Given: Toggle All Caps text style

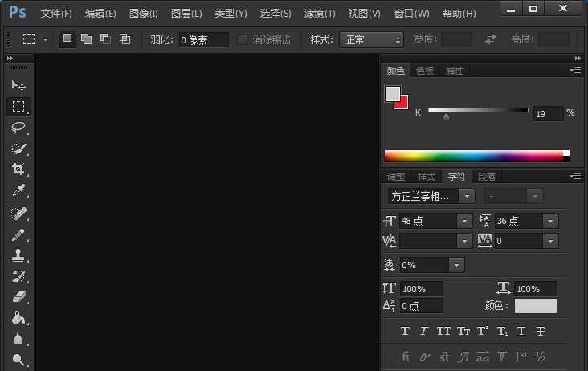Looking at the screenshot, I should coord(443,331).
